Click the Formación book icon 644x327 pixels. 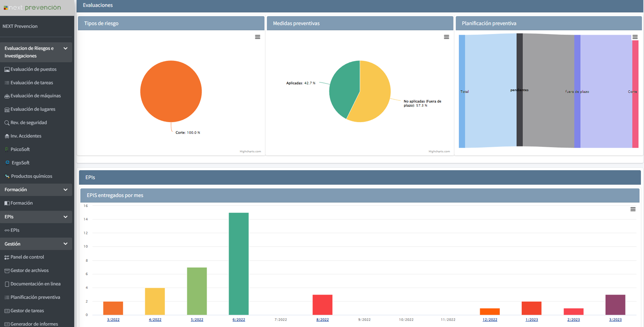7,203
